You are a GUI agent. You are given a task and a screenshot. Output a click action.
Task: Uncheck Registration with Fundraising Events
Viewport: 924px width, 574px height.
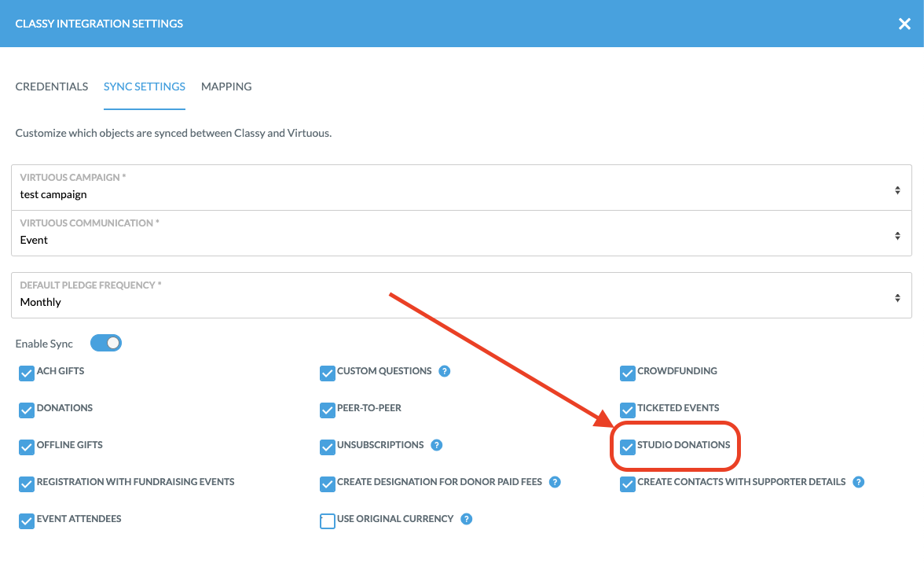(27, 484)
